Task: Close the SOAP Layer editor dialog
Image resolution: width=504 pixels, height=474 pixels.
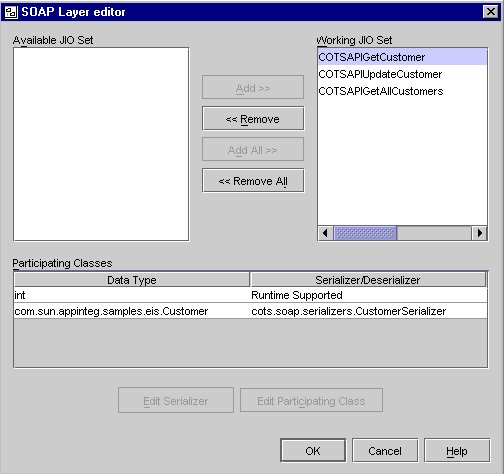Action: point(491,12)
